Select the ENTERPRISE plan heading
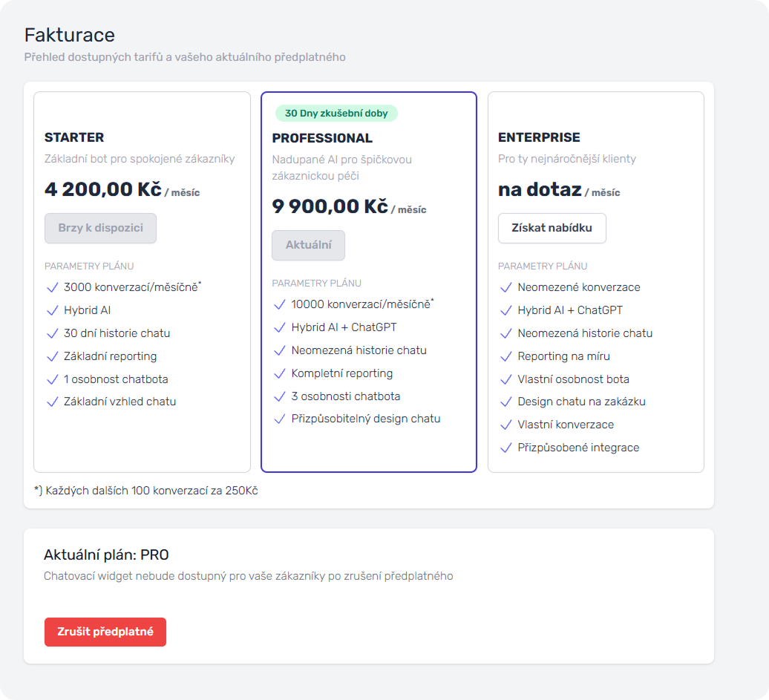Image resolution: width=769 pixels, height=700 pixels. coord(539,137)
